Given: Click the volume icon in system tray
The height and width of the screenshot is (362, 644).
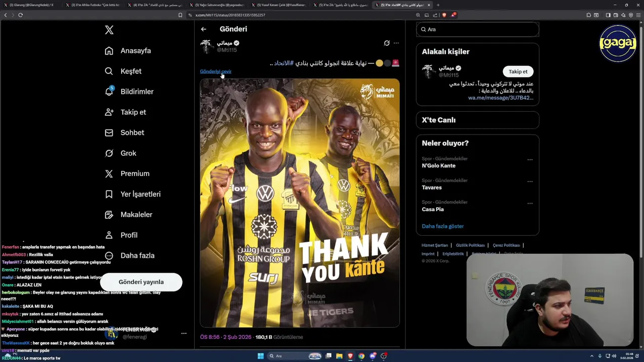Looking at the screenshot, I should point(614,356).
